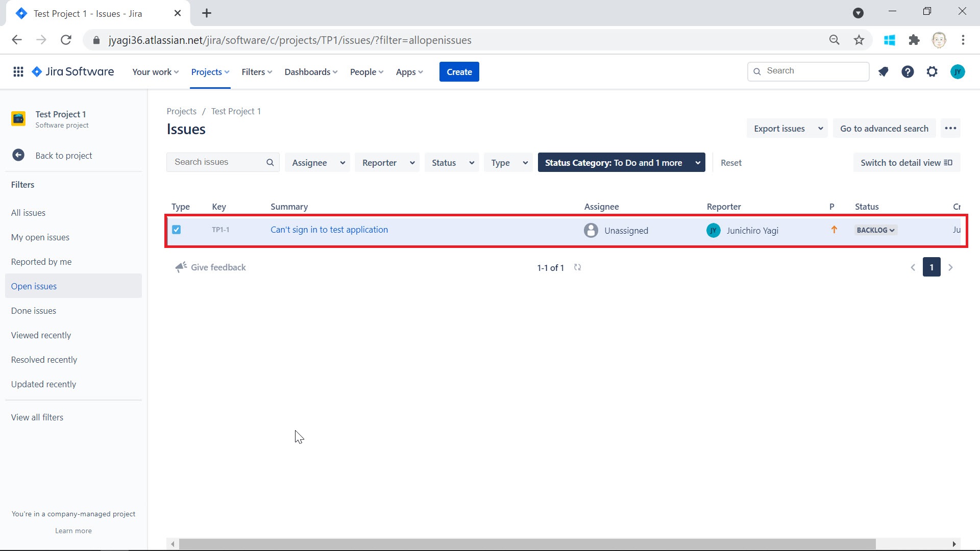Open Jira settings gear

coord(932,71)
